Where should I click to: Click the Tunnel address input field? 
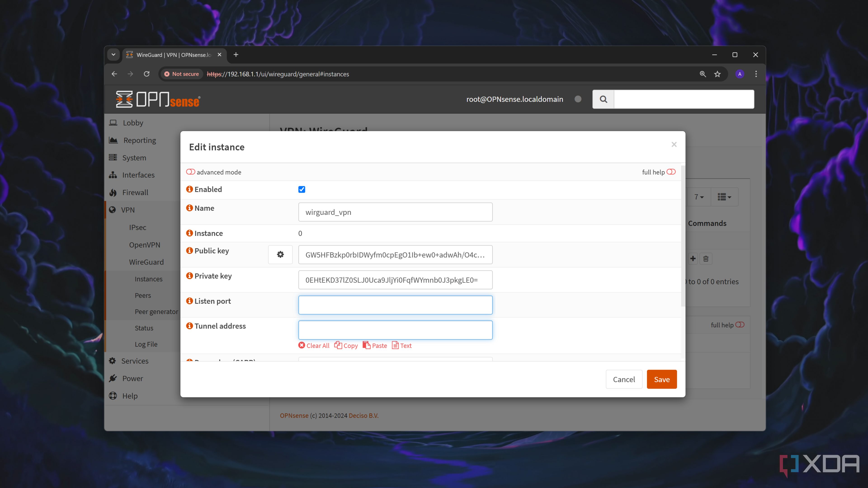click(395, 330)
